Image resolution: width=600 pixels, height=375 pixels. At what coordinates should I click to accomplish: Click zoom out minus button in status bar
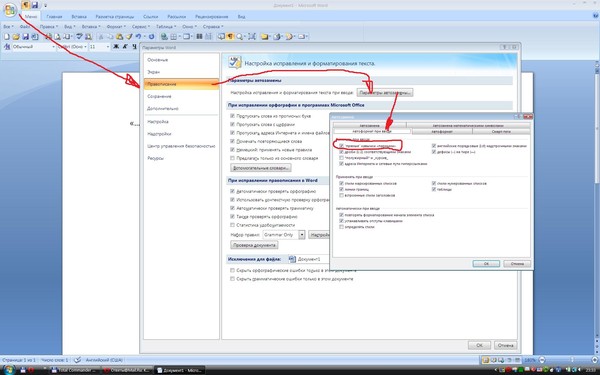[541, 360]
